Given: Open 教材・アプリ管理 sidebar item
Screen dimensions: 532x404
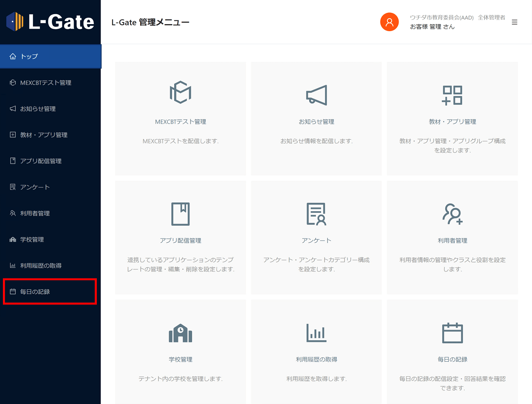Looking at the screenshot, I should tap(50, 135).
